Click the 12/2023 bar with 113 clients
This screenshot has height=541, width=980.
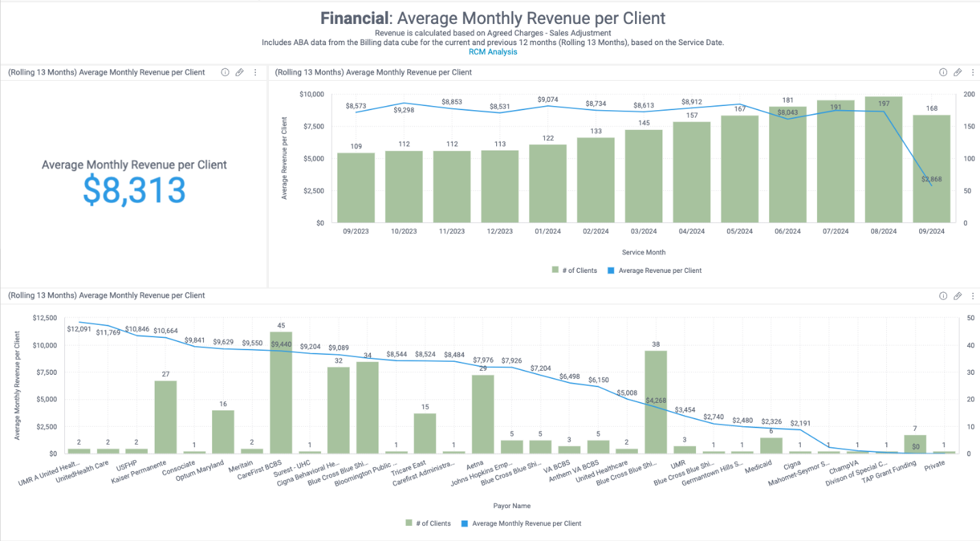500,186
